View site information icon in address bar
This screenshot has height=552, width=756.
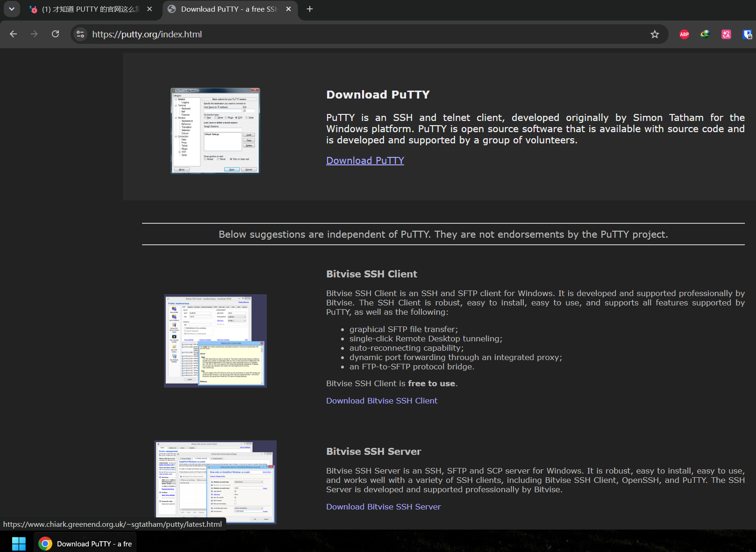80,34
